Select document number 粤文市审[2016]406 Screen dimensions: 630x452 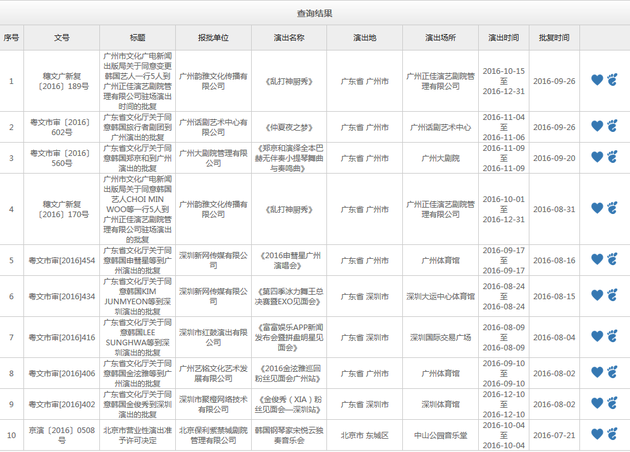click(62, 374)
